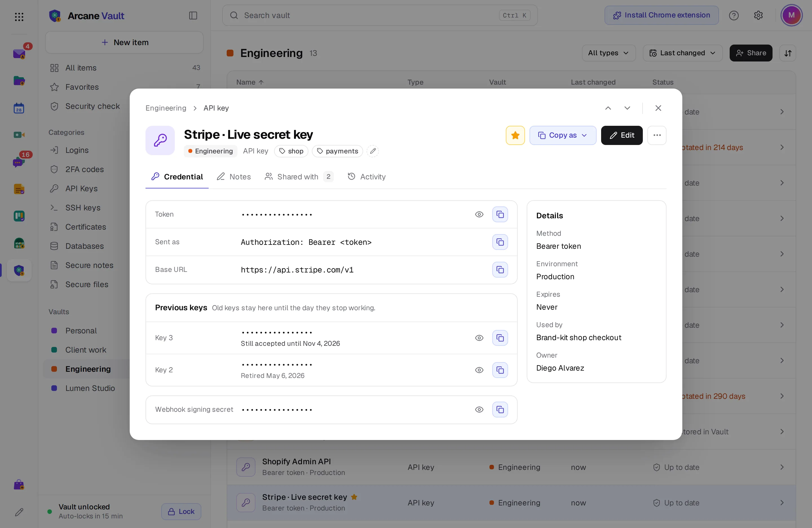This screenshot has width=812, height=528.
Task: Reverse the sort order of the list
Action: (x=788, y=53)
